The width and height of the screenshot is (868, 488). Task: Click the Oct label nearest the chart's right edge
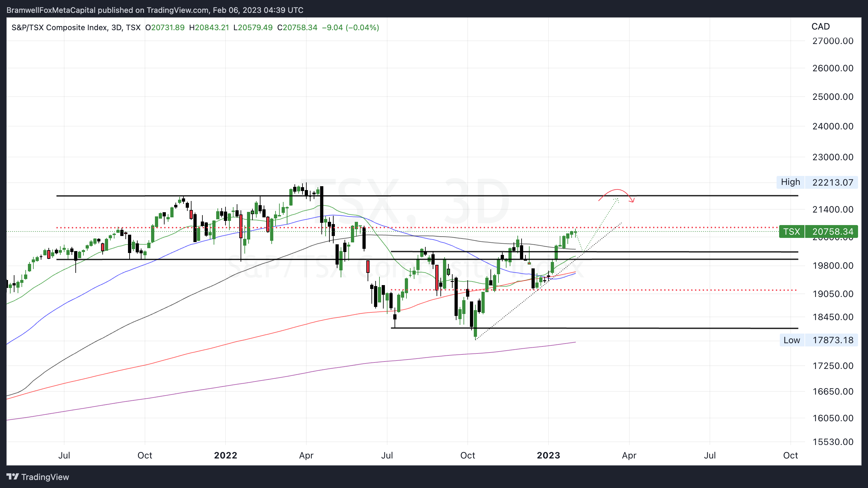[x=790, y=455]
